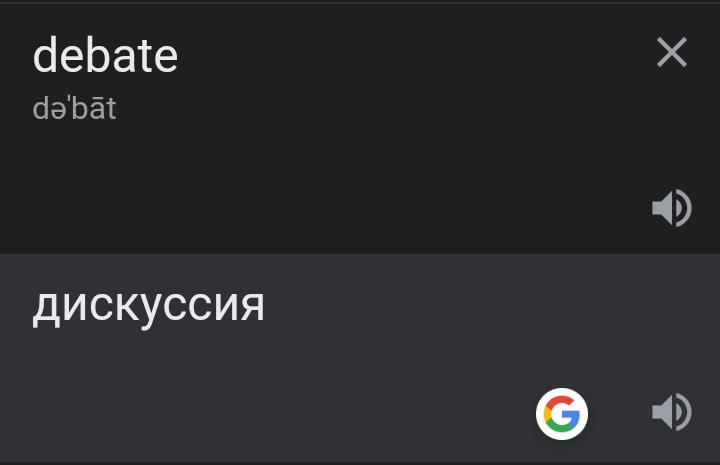Click the speaker below the X button
The height and width of the screenshot is (465, 720).
672,207
